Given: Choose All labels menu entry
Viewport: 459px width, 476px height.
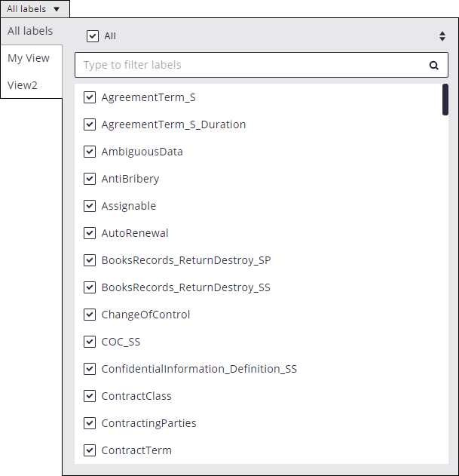Looking at the screenshot, I should (x=30, y=31).
